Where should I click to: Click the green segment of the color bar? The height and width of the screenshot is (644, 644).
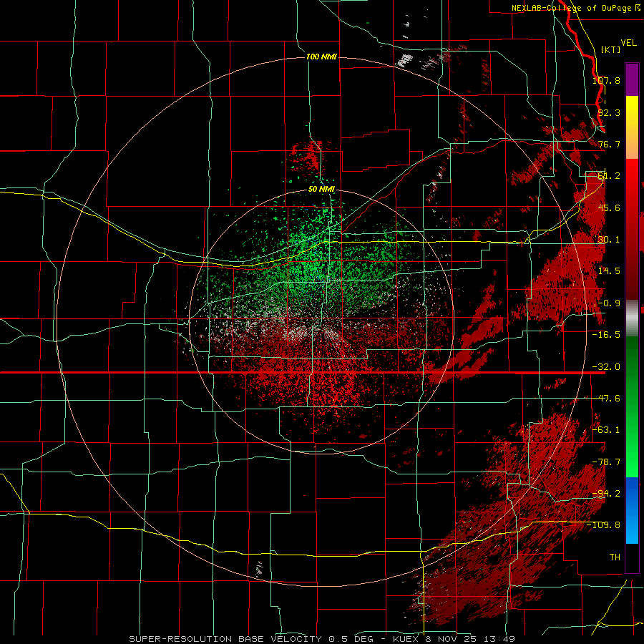[632, 407]
